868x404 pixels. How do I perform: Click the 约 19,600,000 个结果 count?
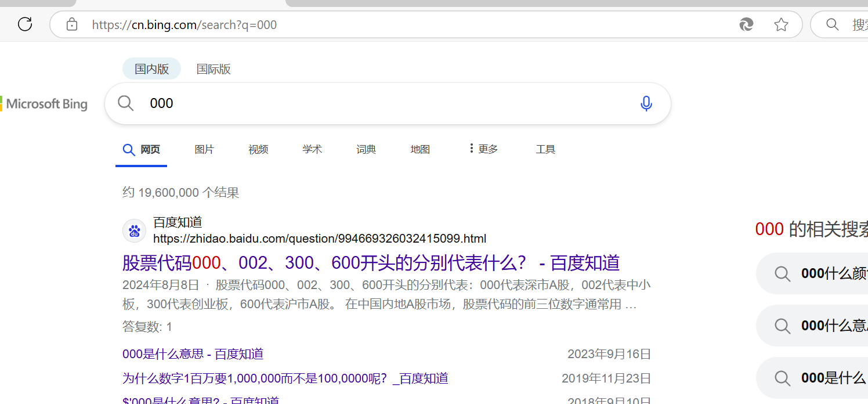(x=180, y=192)
